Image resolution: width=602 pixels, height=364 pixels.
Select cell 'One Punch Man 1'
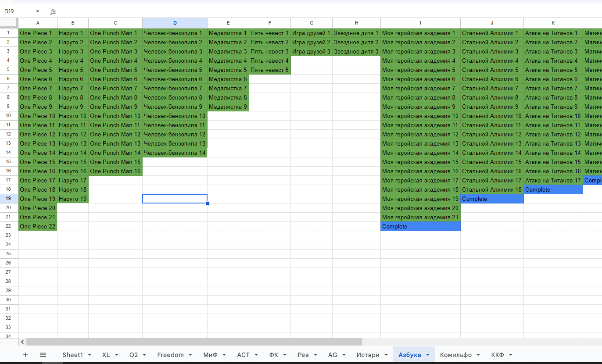pos(115,33)
